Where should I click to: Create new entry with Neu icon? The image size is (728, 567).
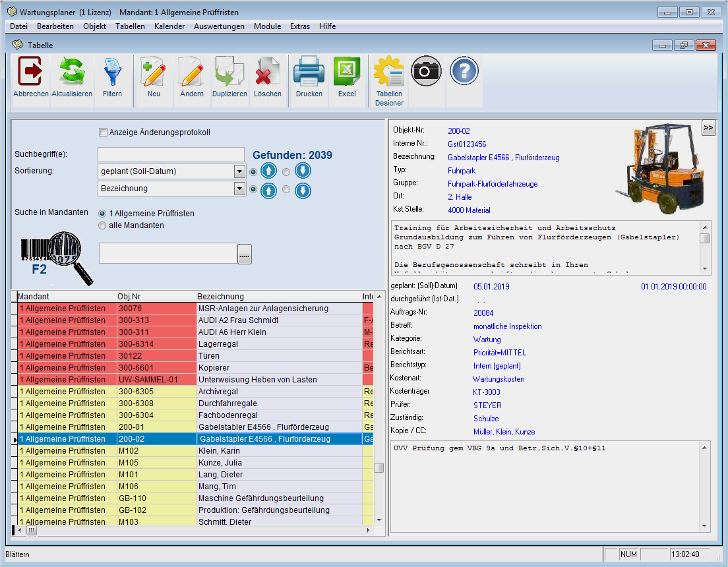click(x=154, y=72)
